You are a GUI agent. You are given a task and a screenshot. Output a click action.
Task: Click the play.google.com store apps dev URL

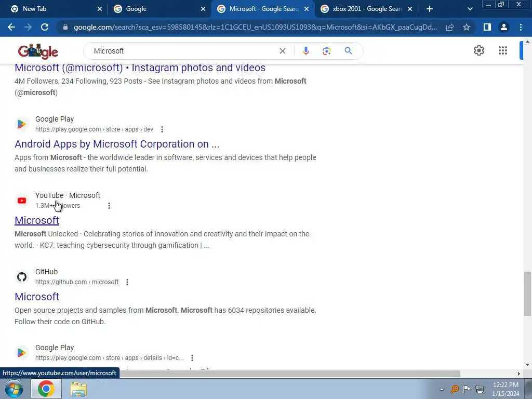95,129
